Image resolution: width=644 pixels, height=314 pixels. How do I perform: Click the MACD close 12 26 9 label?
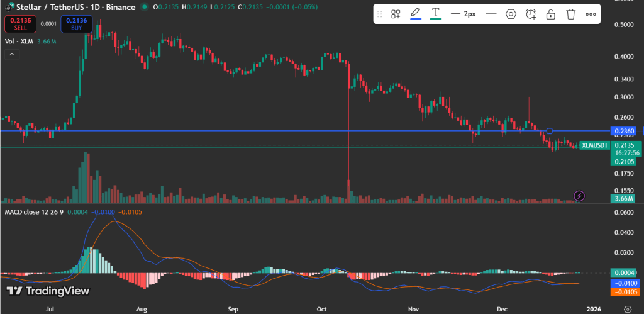(34, 211)
